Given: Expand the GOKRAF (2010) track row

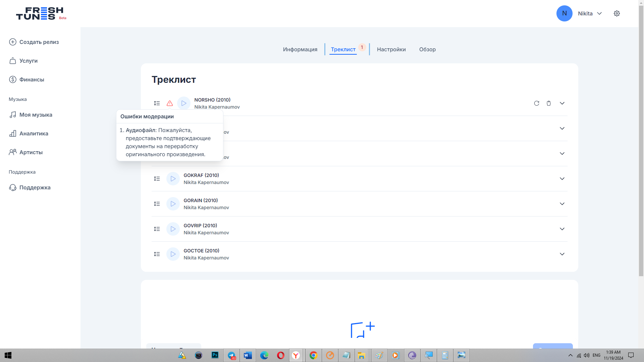Looking at the screenshot, I should pos(562,179).
